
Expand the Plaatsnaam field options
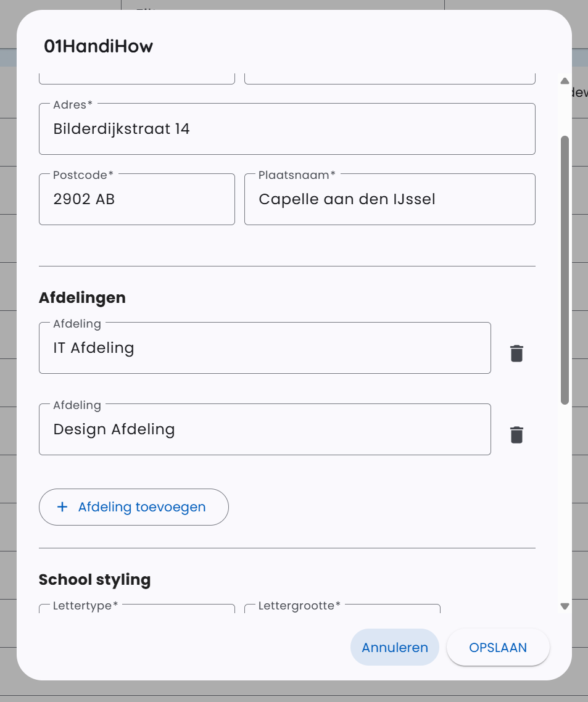(x=390, y=199)
